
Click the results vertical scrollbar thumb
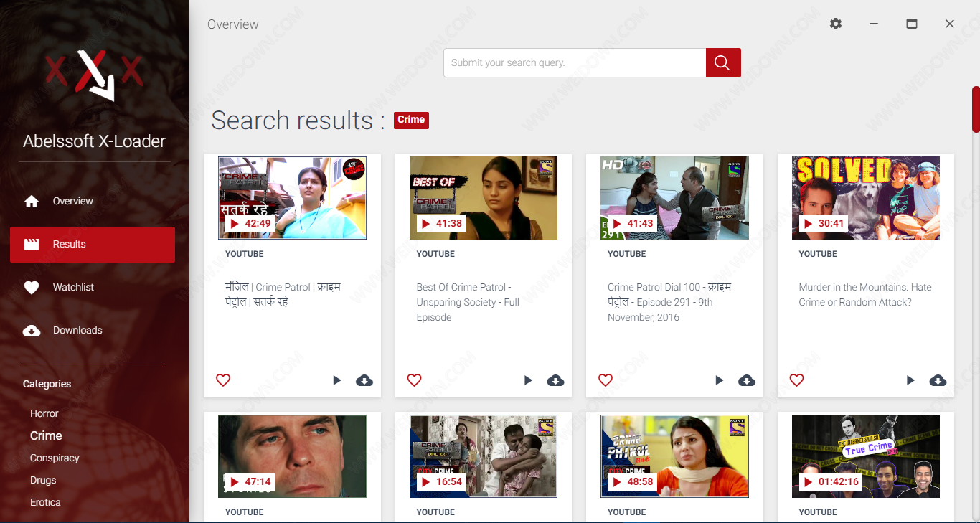coord(976,109)
